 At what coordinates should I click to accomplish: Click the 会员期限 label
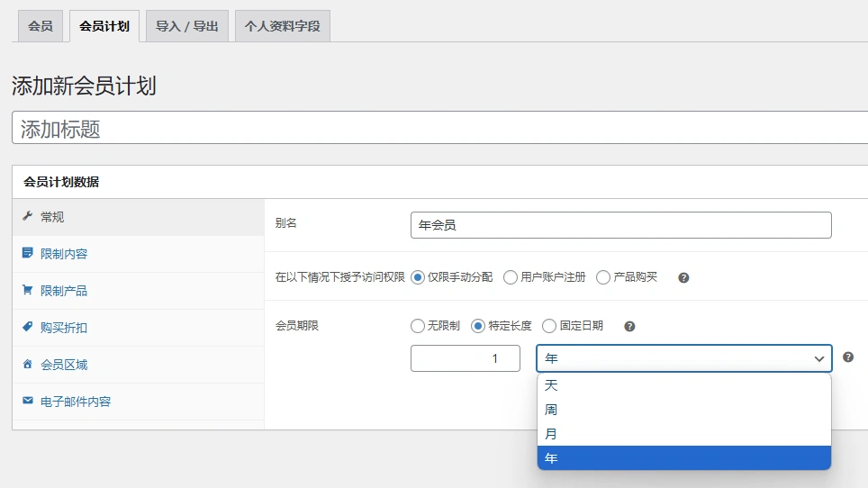click(297, 326)
